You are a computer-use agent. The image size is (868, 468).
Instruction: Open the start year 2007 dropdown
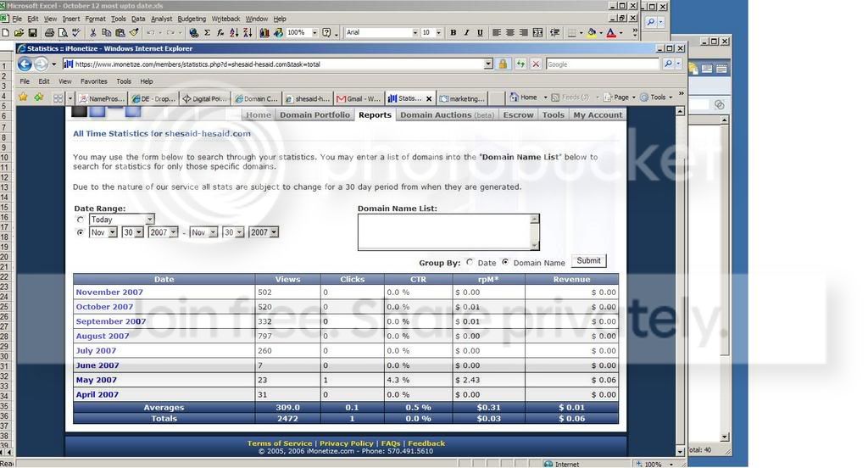pyautogui.click(x=164, y=232)
